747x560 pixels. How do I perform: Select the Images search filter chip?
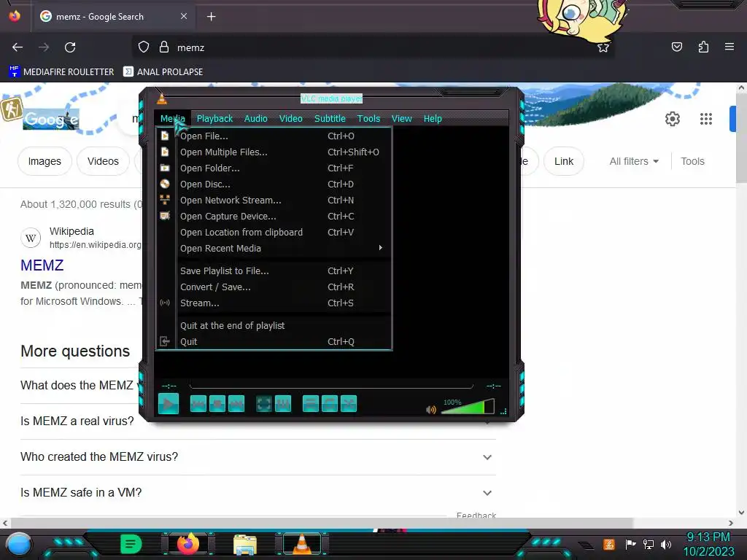click(44, 161)
